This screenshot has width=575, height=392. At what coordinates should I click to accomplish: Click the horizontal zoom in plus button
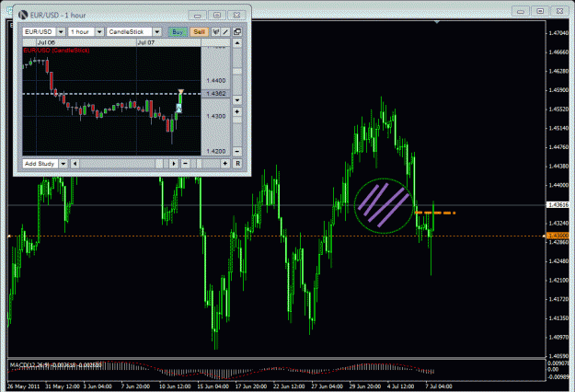[225, 164]
